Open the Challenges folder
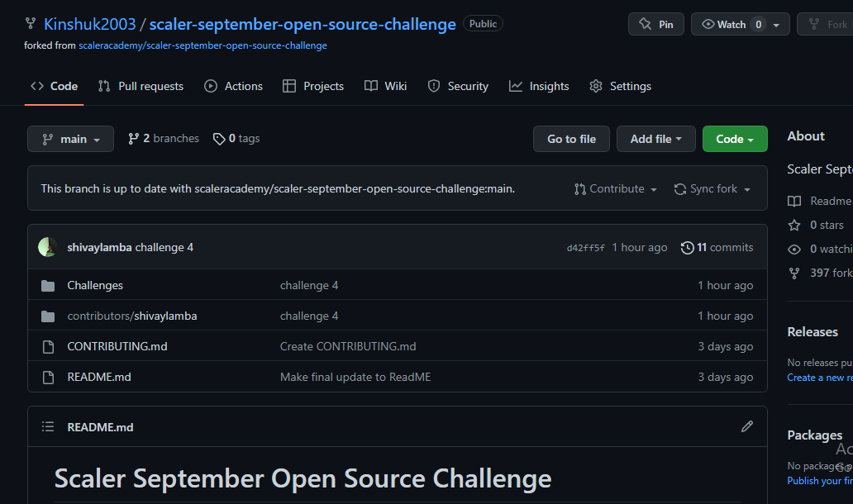 click(95, 285)
